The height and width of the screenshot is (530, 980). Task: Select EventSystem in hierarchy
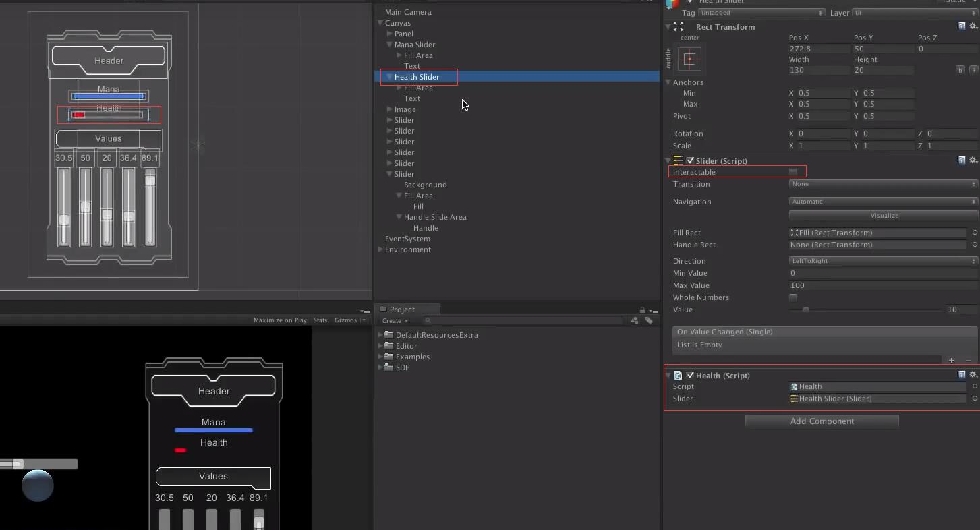click(x=407, y=239)
